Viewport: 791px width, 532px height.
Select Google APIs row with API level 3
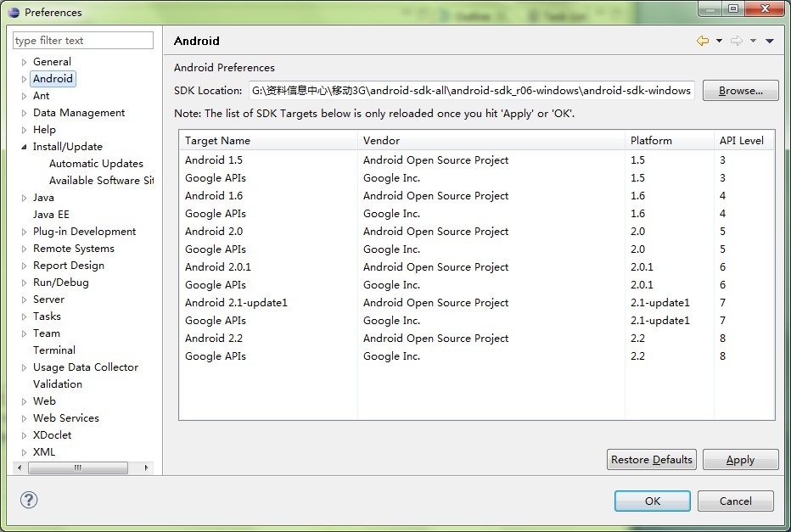point(477,178)
